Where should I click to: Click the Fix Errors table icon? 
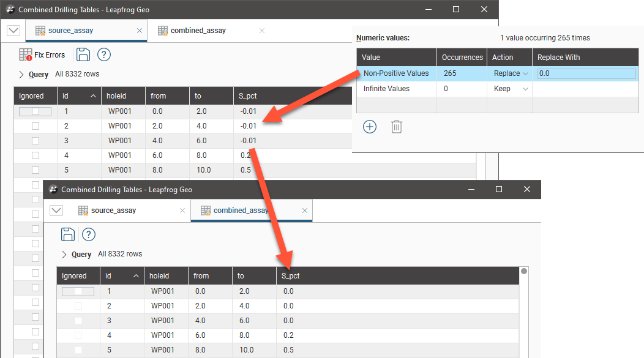point(26,54)
